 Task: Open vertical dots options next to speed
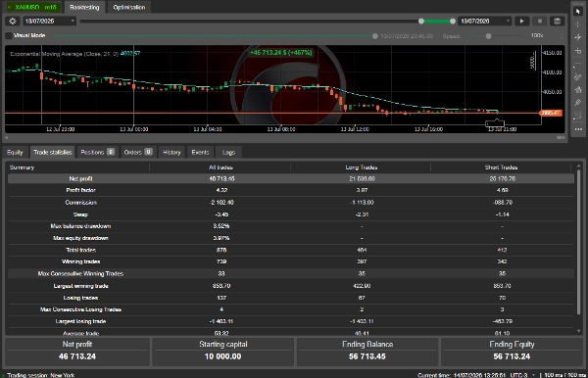562,35
